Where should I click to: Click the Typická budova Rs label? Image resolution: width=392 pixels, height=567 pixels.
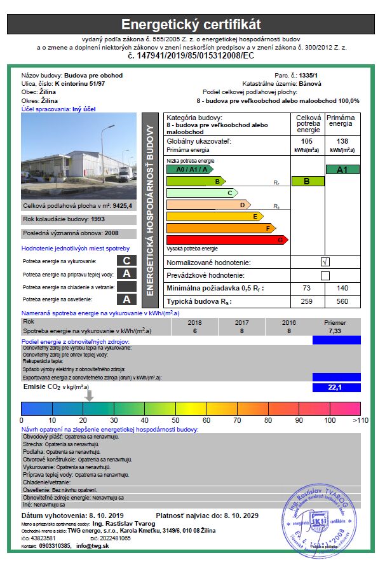point(199,301)
